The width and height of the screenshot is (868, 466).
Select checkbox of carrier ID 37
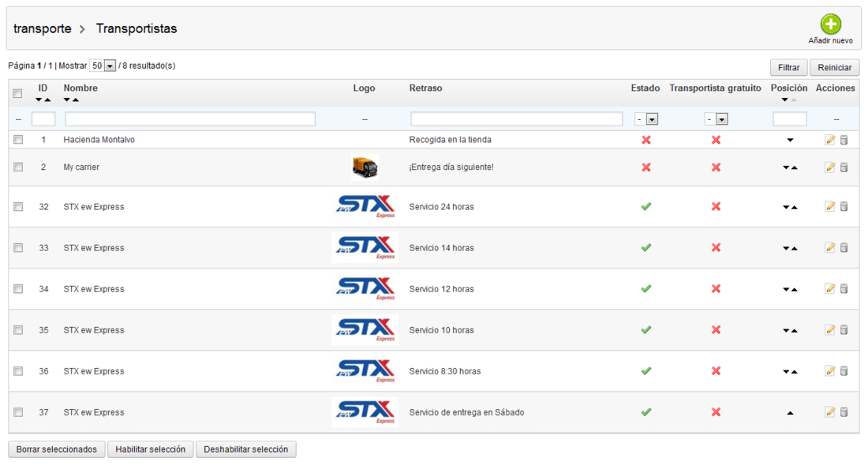tap(18, 412)
